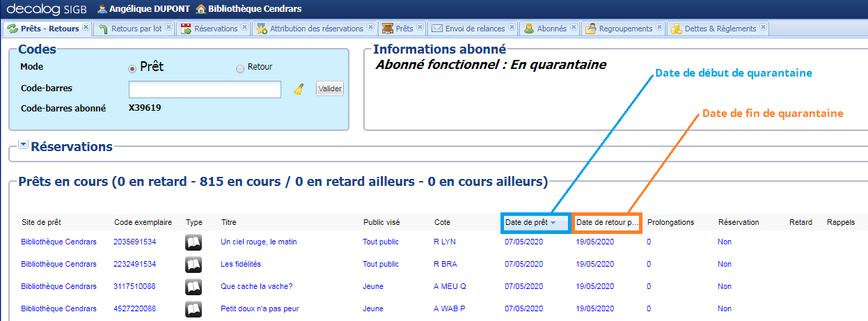The height and width of the screenshot is (321, 868).
Task: Sort by Retard column header
Action: click(800, 223)
